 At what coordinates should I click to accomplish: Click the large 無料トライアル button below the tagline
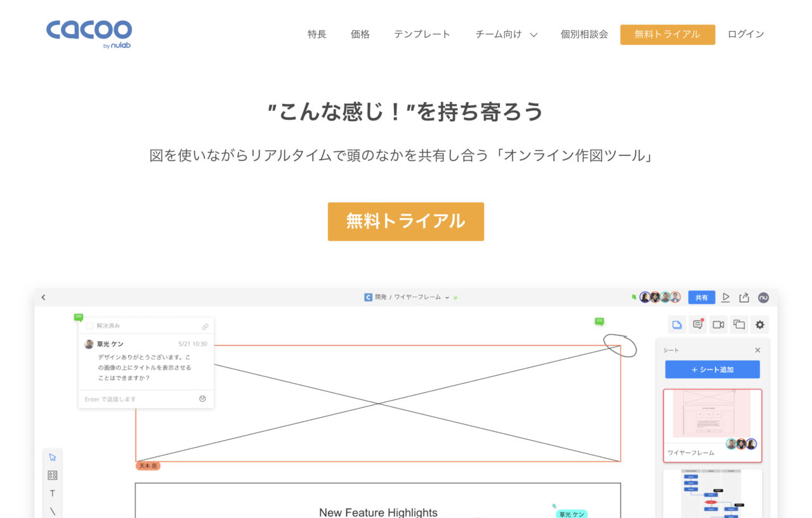click(406, 221)
